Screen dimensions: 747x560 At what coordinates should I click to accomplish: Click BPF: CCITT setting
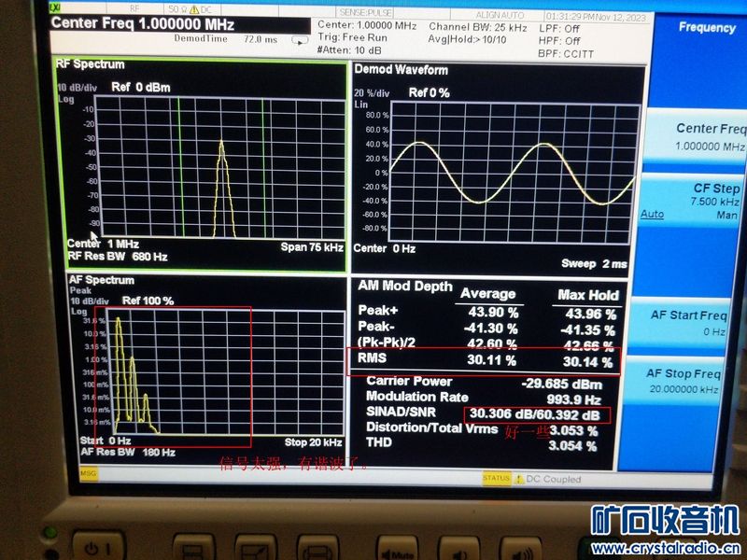566,54
